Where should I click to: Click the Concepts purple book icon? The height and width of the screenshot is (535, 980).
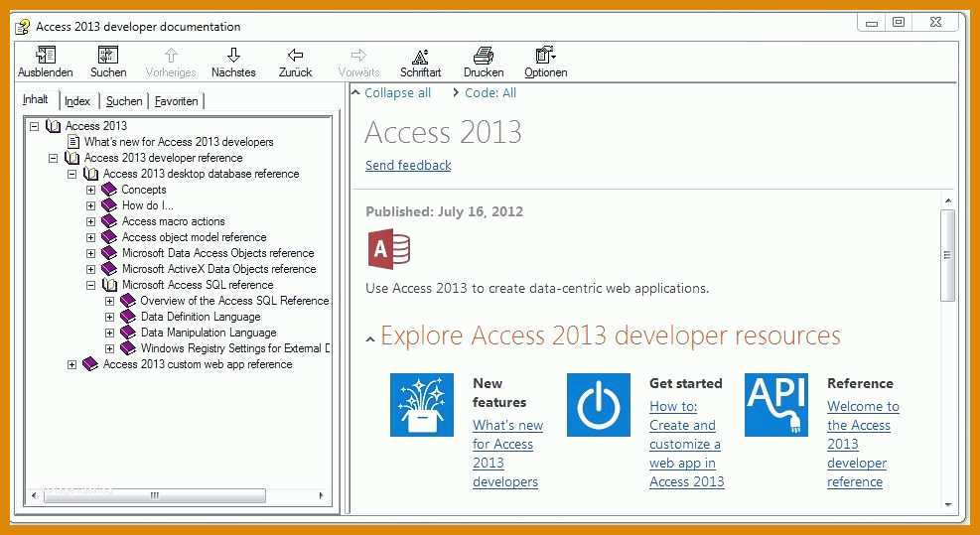click(x=109, y=190)
